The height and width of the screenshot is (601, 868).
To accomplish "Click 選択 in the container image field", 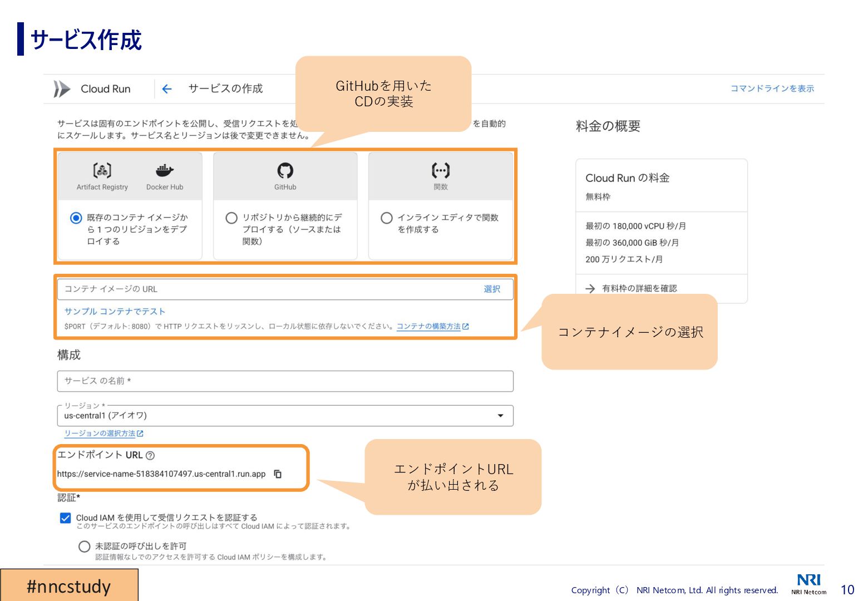I will point(492,289).
